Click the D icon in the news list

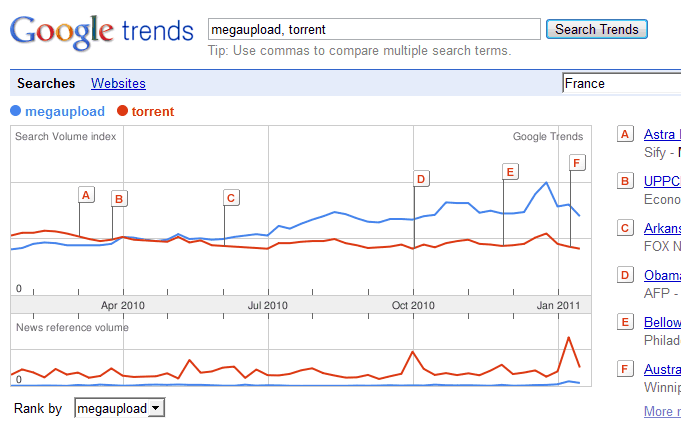click(x=625, y=275)
